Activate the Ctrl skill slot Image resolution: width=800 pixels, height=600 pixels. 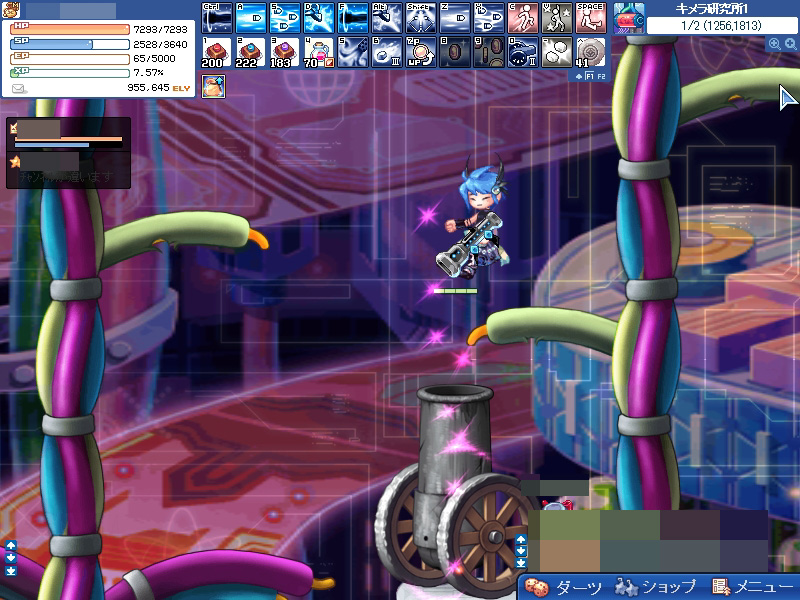tap(217, 18)
